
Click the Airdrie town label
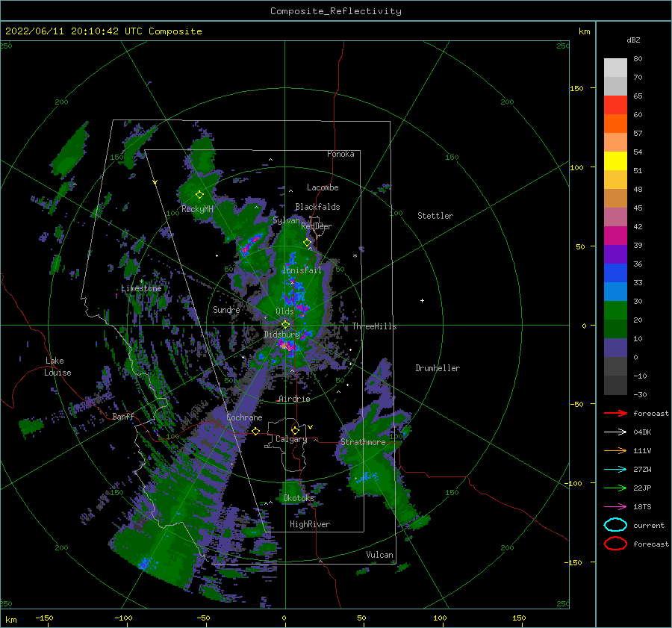click(x=294, y=399)
